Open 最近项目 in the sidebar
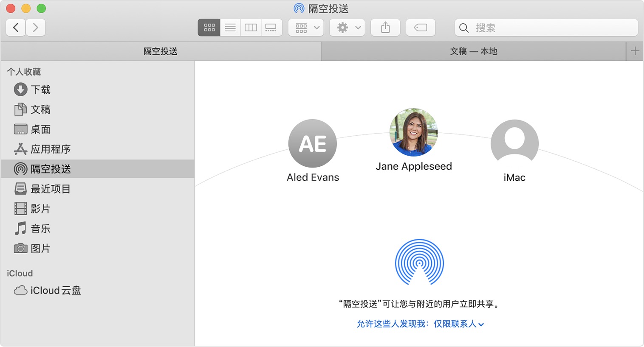The image size is (644, 347). [x=50, y=189]
